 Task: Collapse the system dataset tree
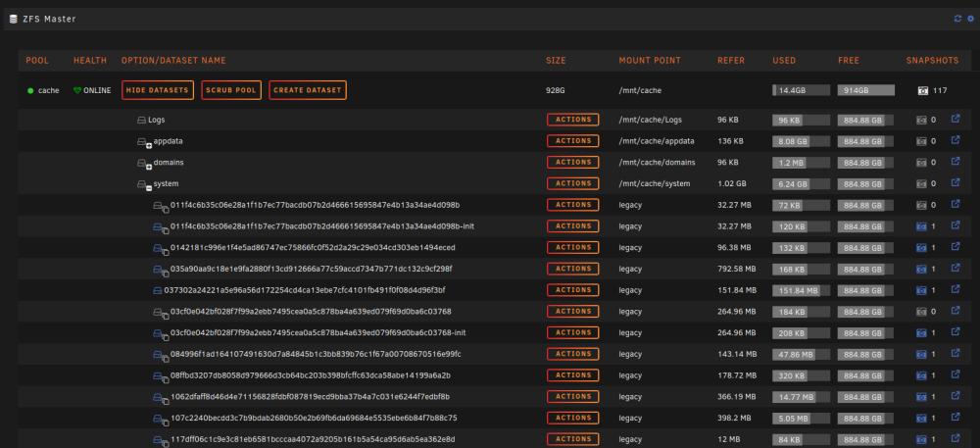point(149,188)
